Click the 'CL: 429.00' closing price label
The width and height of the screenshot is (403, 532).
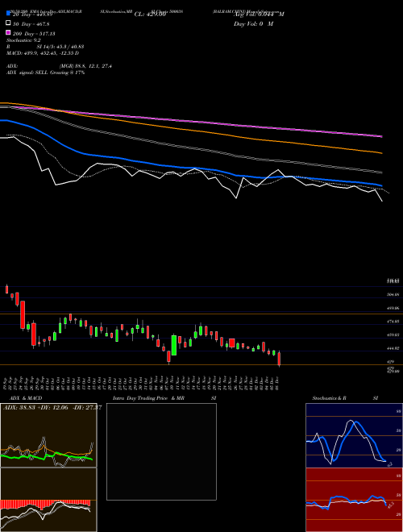(x=150, y=15)
